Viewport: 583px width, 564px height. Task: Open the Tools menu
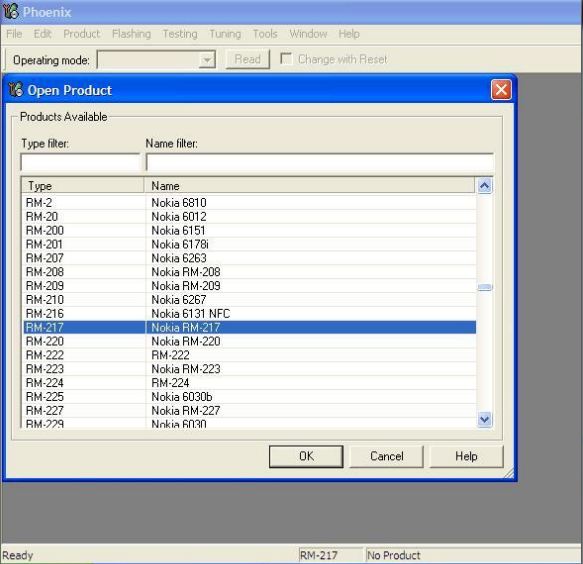265,34
